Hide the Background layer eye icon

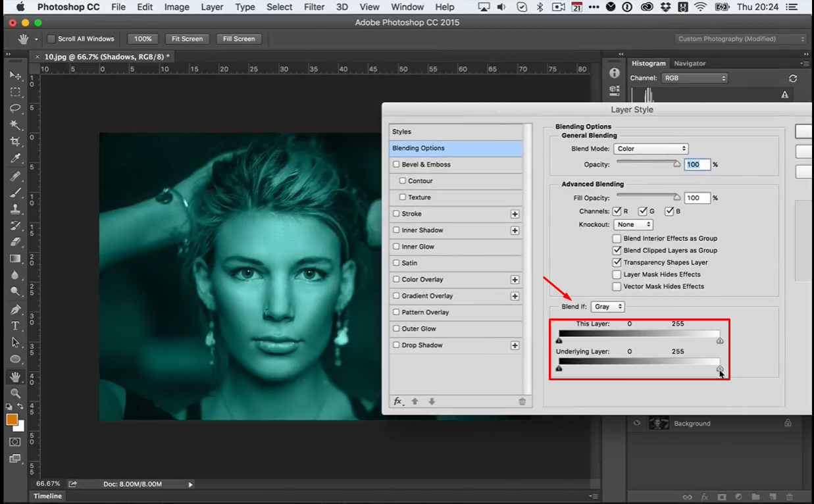point(637,424)
